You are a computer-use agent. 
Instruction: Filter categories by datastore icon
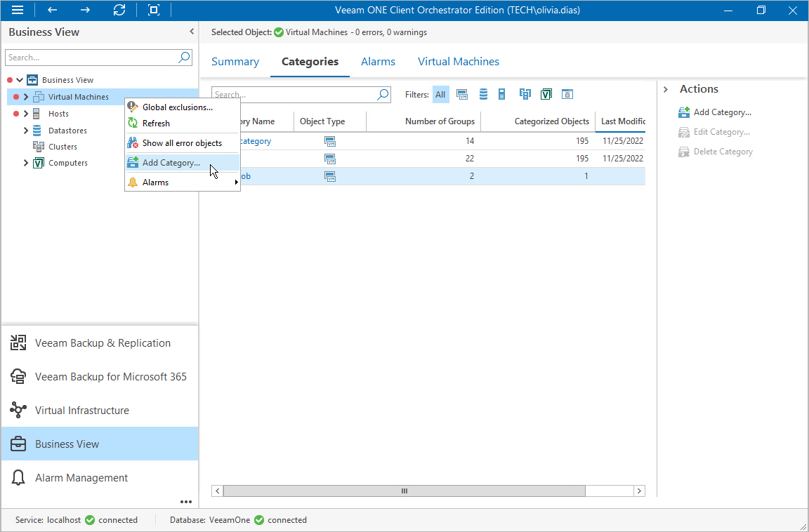[x=483, y=94]
